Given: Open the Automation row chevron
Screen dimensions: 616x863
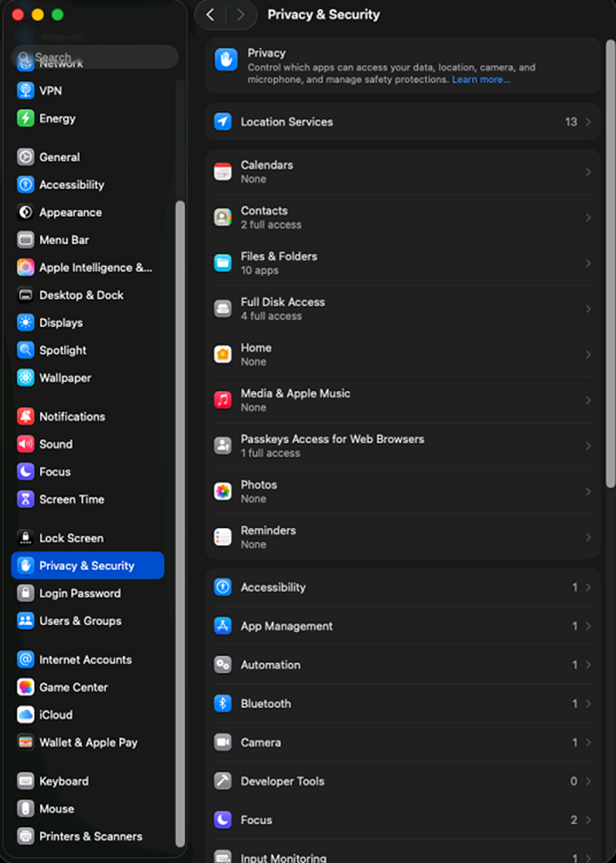Looking at the screenshot, I should [x=588, y=665].
